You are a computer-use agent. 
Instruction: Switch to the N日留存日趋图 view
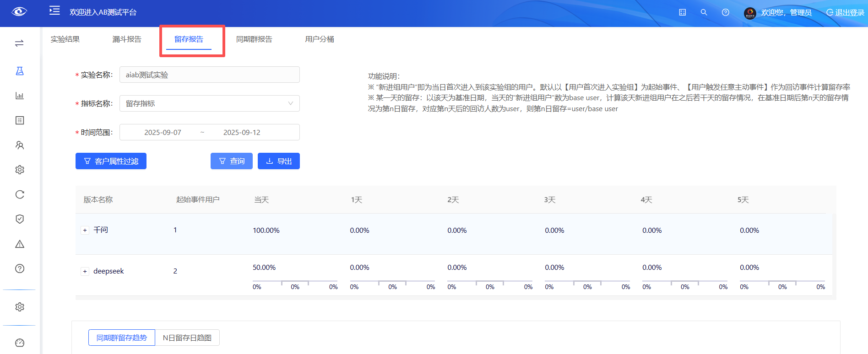pyautogui.click(x=187, y=338)
